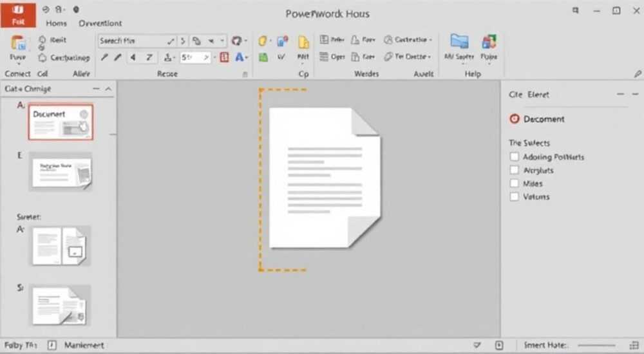The image size is (644, 354).
Task: Click the Reiit ribbon command
Action: (52, 40)
